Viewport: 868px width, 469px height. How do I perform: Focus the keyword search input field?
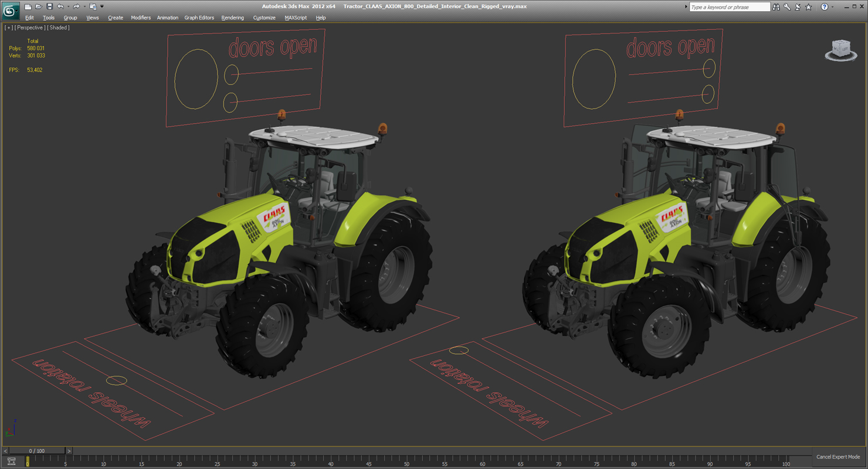tap(730, 7)
